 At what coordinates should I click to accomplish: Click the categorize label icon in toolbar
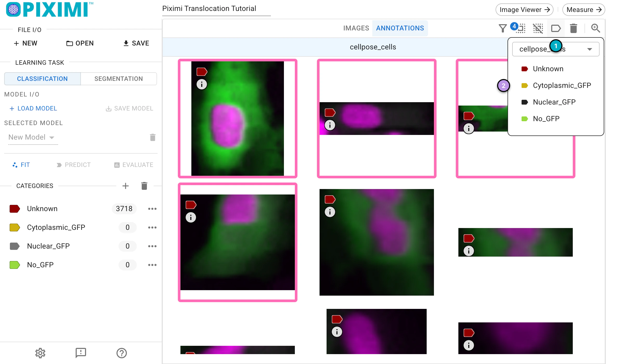pyautogui.click(x=556, y=28)
